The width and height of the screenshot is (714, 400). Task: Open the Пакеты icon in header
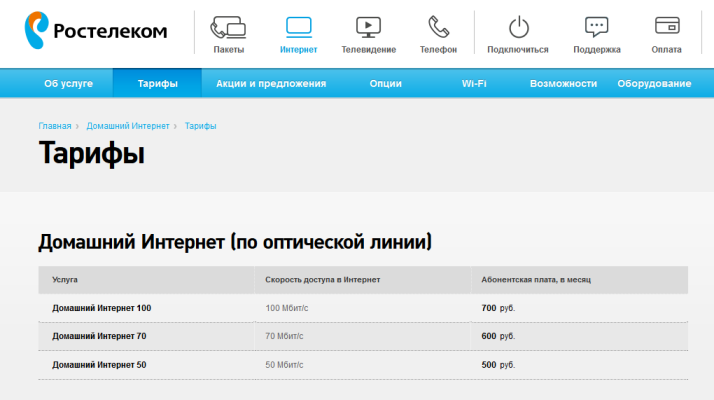pyautogui.click(x=229, y=27)
